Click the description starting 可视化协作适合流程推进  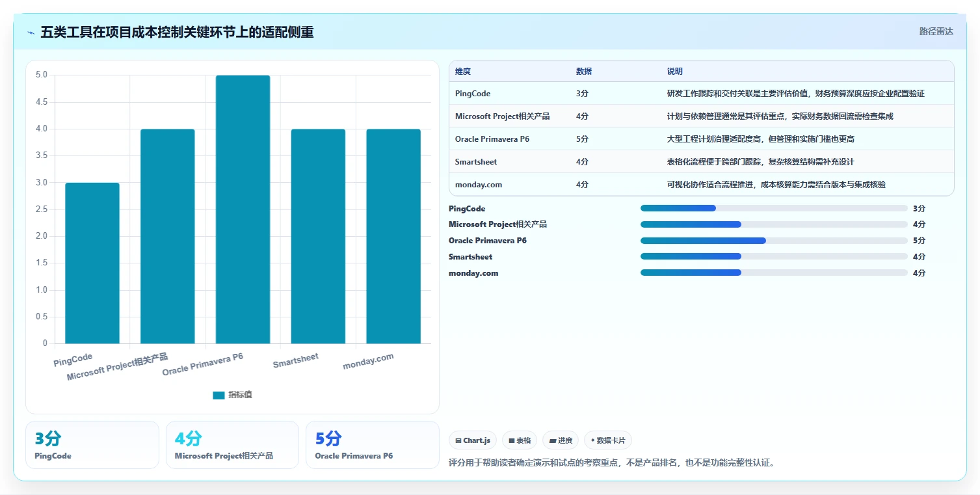tap(776, 185)
